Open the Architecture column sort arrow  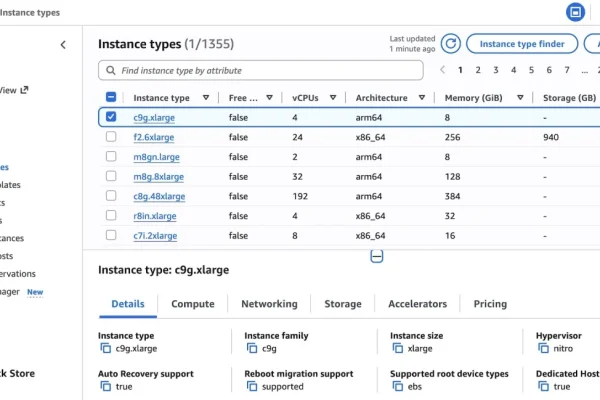coord(422,98)
